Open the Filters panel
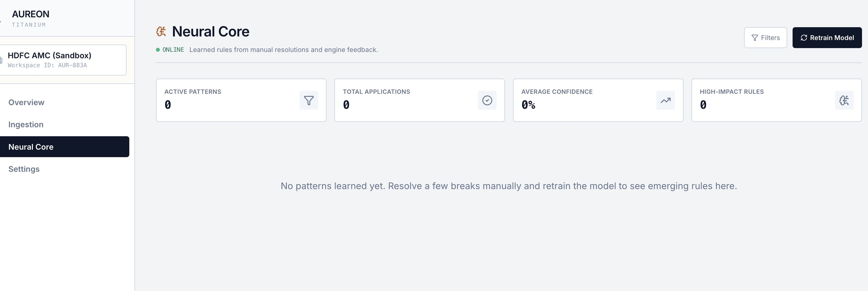 [766, 38]
